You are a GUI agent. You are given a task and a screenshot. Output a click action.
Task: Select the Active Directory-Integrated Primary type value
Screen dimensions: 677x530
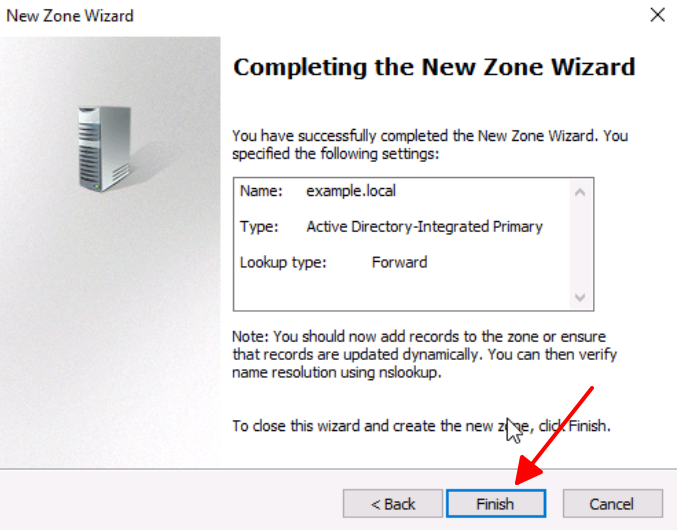click(424, 227)
